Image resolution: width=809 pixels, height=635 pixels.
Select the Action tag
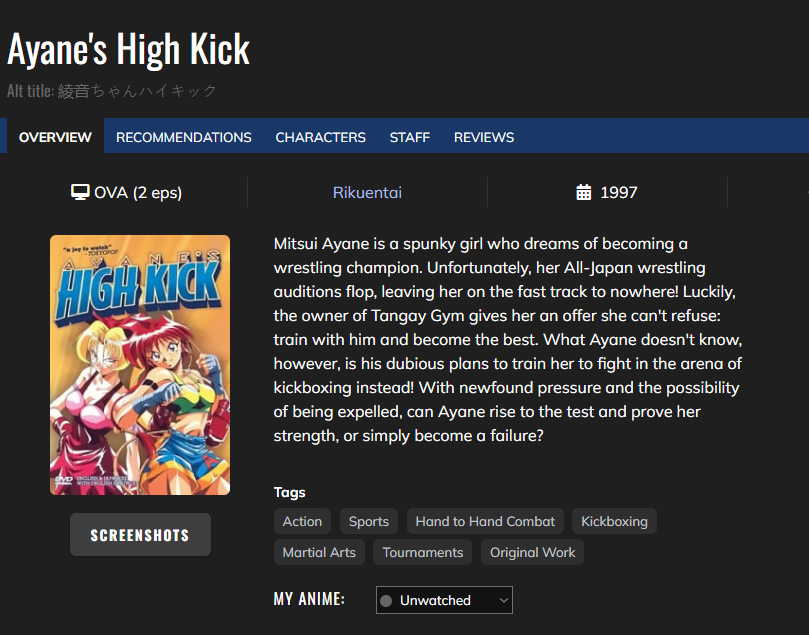(x=302, y=521)
